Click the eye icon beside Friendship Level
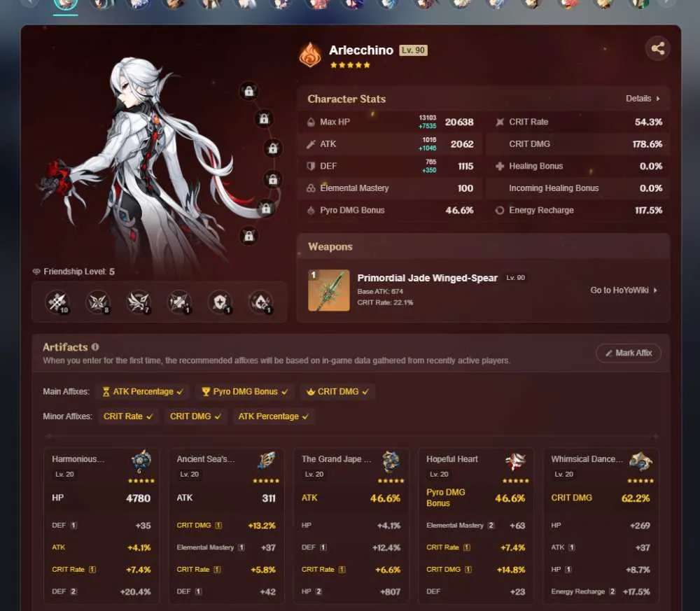This screenshot has height=611, width=700. click(36, 272)
